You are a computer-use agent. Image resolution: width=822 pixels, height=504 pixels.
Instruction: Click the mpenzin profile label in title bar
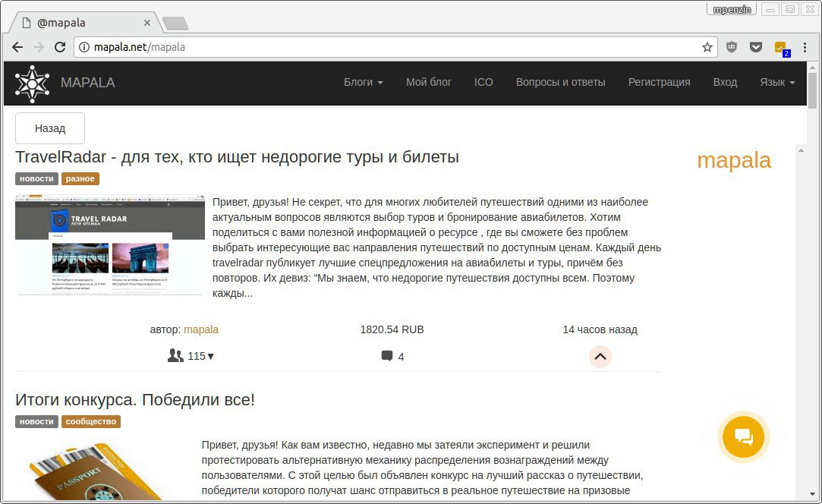732,9
